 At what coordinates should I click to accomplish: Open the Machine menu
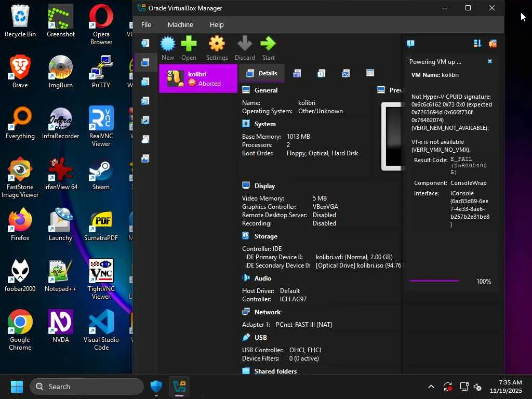[x=180, y=24]
